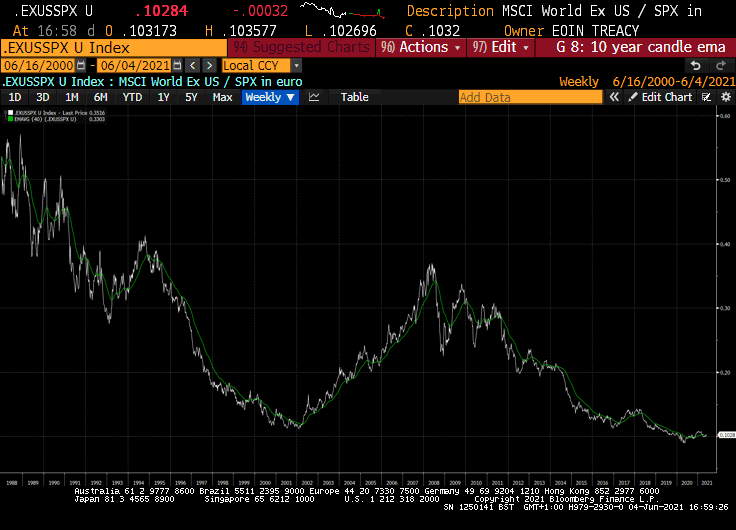Screen dimensions: 736x530
Task: Click the redo arrow icon
Action: tap(721, 66)
